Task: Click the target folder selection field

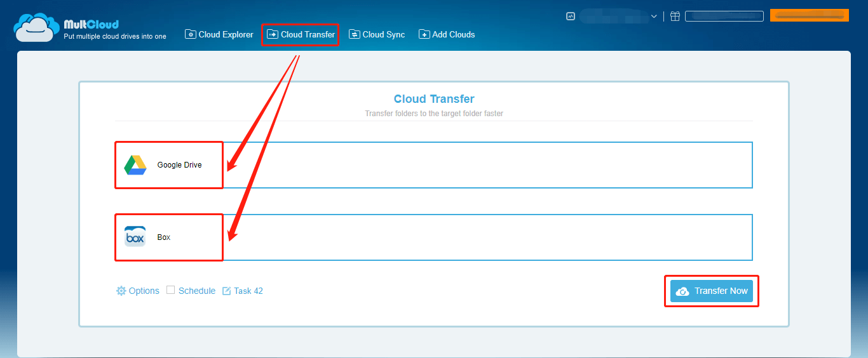Action: pyautogui.click(x=434, y=237)
